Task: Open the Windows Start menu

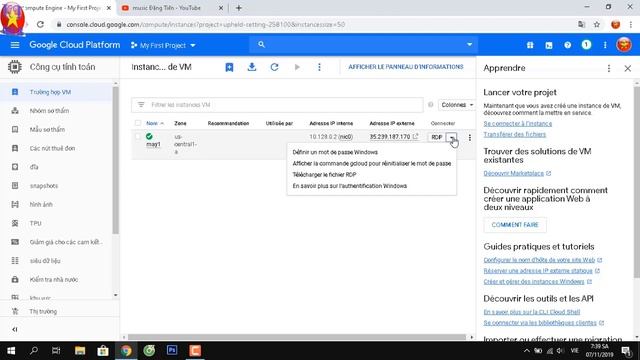Action: pos(11,351)
